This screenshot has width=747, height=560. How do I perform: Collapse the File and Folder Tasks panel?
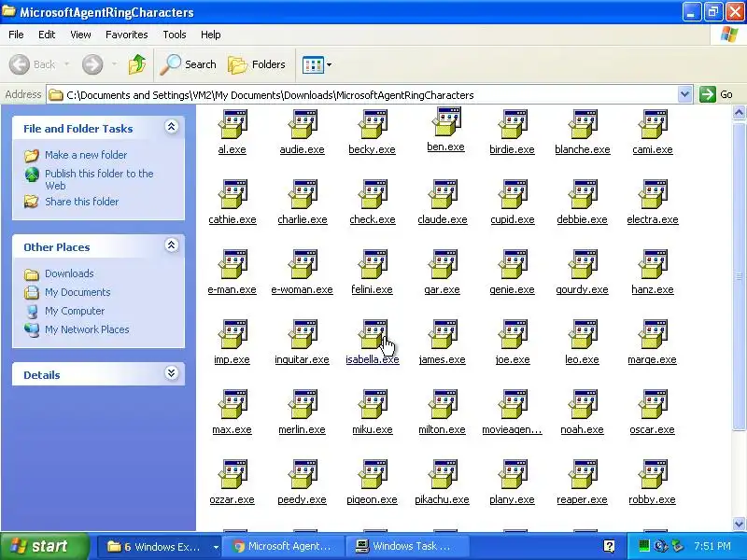pos(172,127)
